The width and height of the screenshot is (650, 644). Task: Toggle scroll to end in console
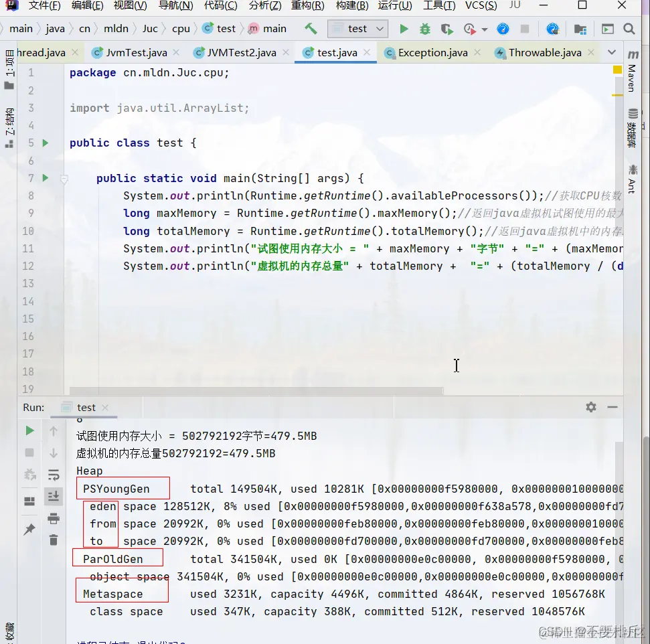pos(54,496)
